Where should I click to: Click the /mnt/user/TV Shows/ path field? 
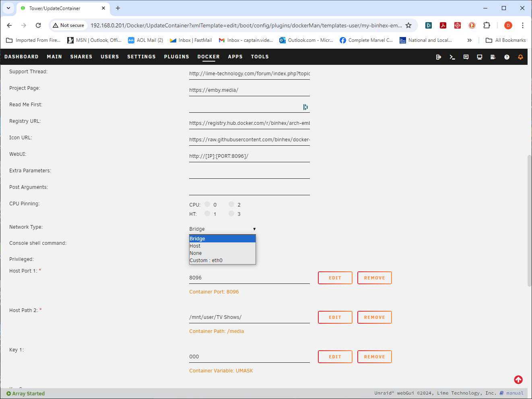pyautogui.click(x=250, y=317)
